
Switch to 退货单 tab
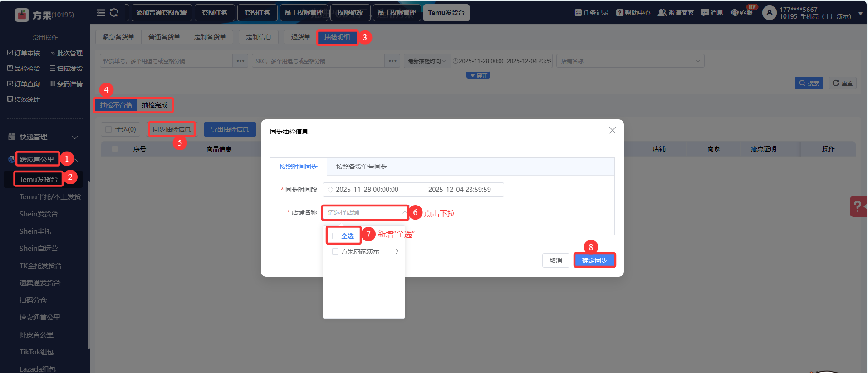pyautogui.click(x=301, y=37)
